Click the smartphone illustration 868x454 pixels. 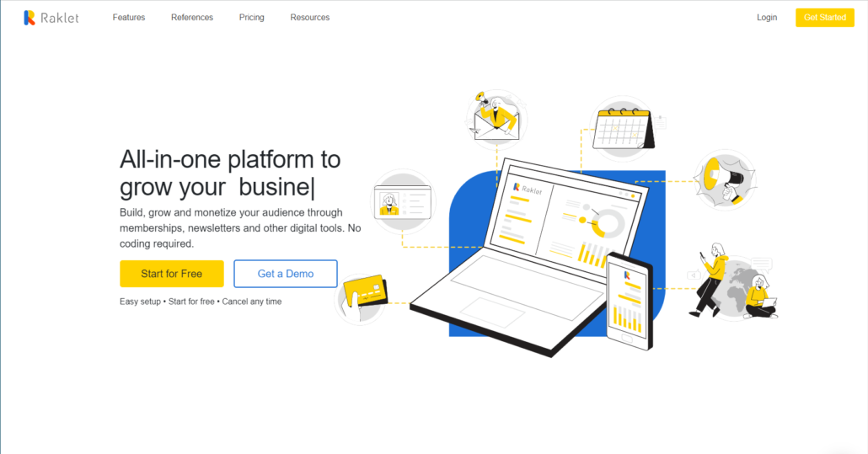pos(630,302)
